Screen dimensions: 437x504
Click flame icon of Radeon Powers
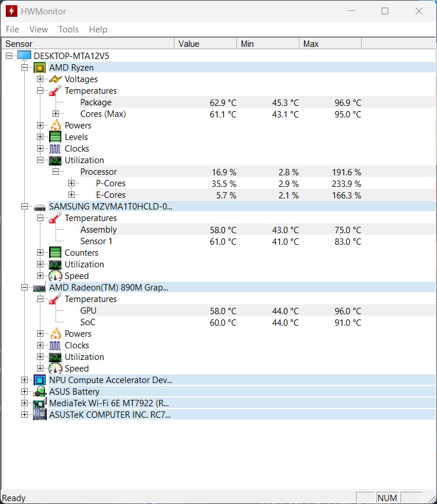tap(55, 334)
